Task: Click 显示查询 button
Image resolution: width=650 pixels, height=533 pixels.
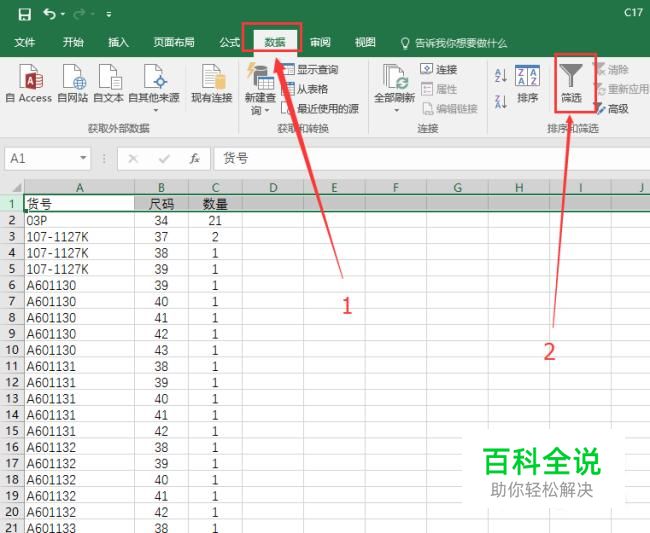Action: pos(310,69)
